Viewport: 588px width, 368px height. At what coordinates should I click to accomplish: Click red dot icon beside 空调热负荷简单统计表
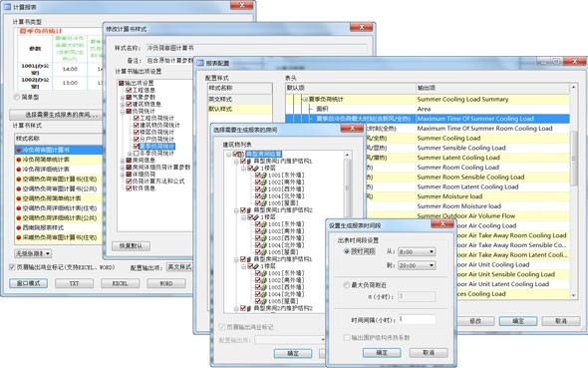[x=18, y=198]
